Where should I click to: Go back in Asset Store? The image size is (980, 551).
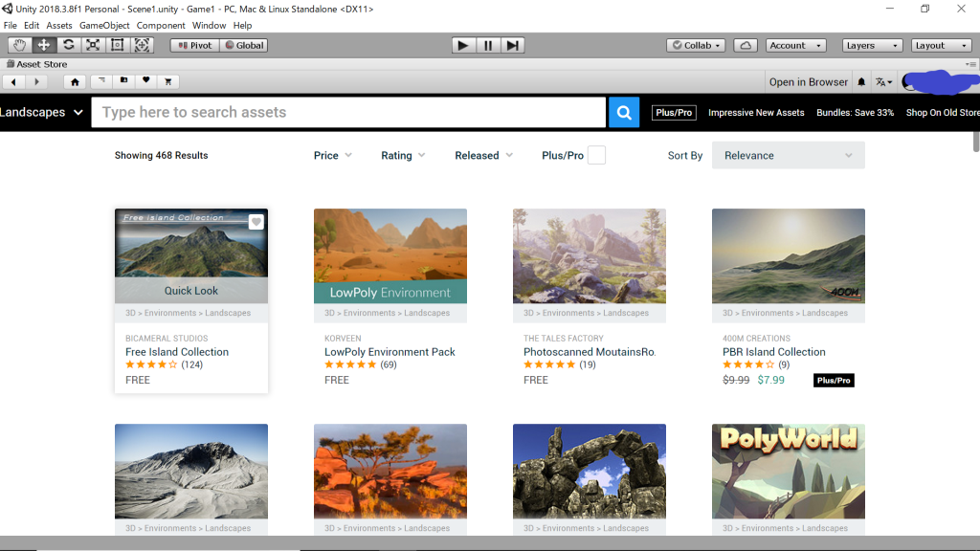pos(13,81)
